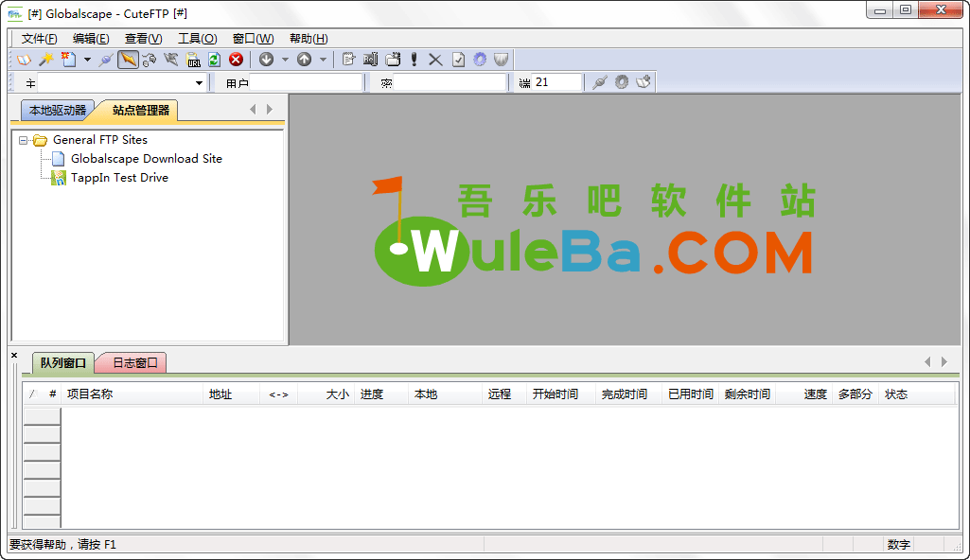The height and width of the screenshot is (560, 970).
Task: Click the 开始时间 column header
Action: (x=561, y=394)
